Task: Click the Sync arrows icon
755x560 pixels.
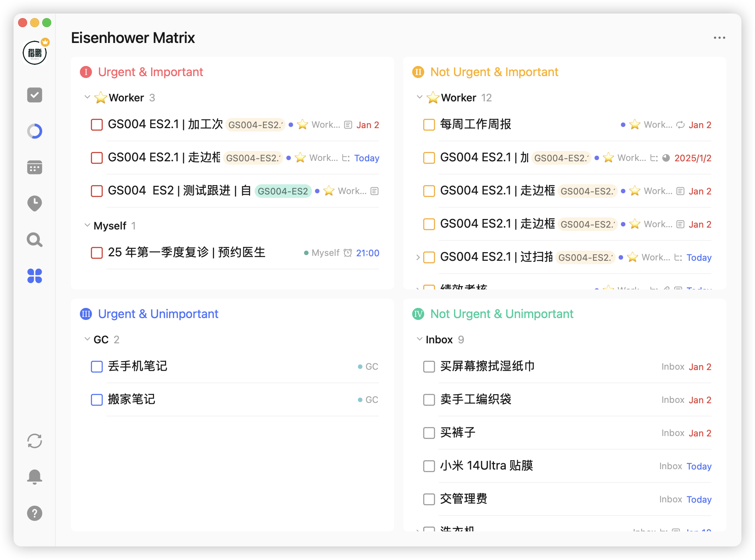Action: coord(35,441)
